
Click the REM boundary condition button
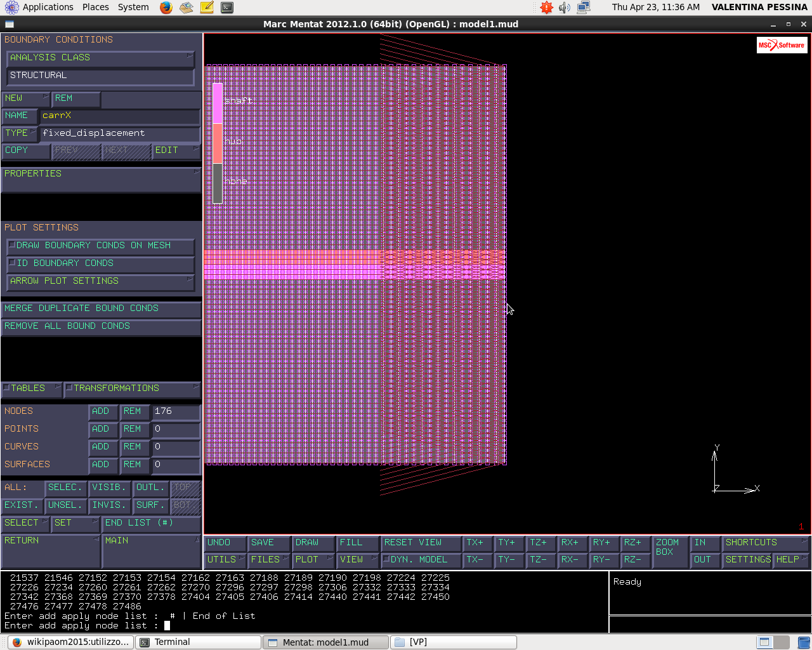[76, 98]
